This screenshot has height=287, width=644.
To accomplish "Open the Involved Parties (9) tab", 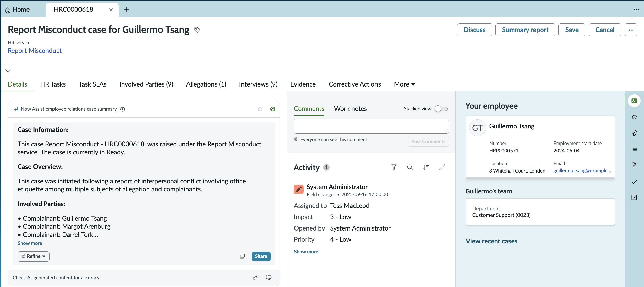I will tap(146, 84).
